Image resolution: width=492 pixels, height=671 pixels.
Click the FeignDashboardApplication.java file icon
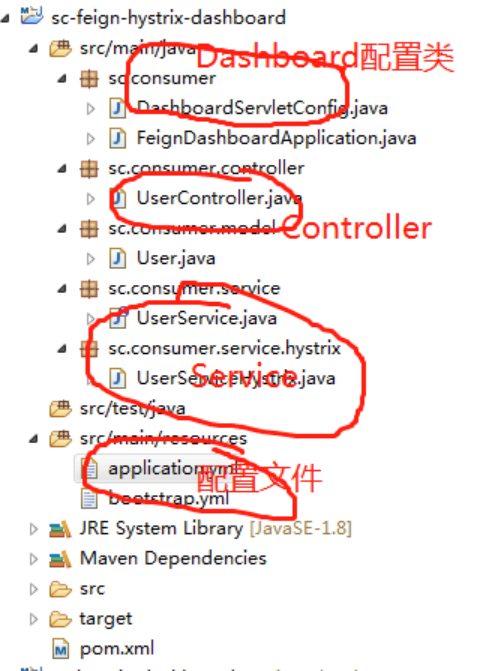118,138
